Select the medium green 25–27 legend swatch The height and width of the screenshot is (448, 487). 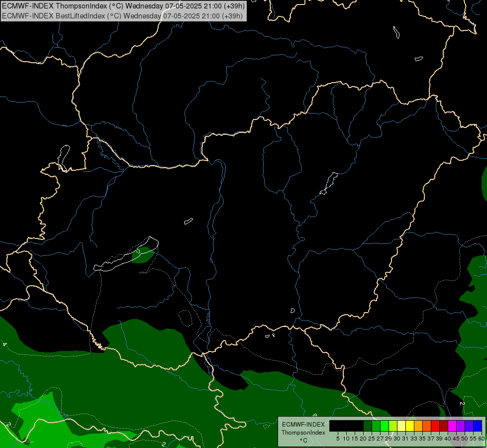click(x=376, y=426)
